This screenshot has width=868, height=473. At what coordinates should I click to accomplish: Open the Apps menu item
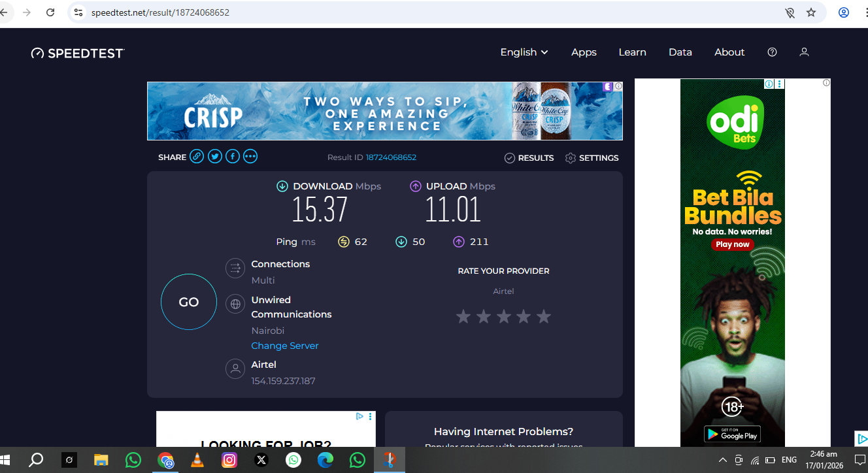pyautogui.click(x=584, y=52)
